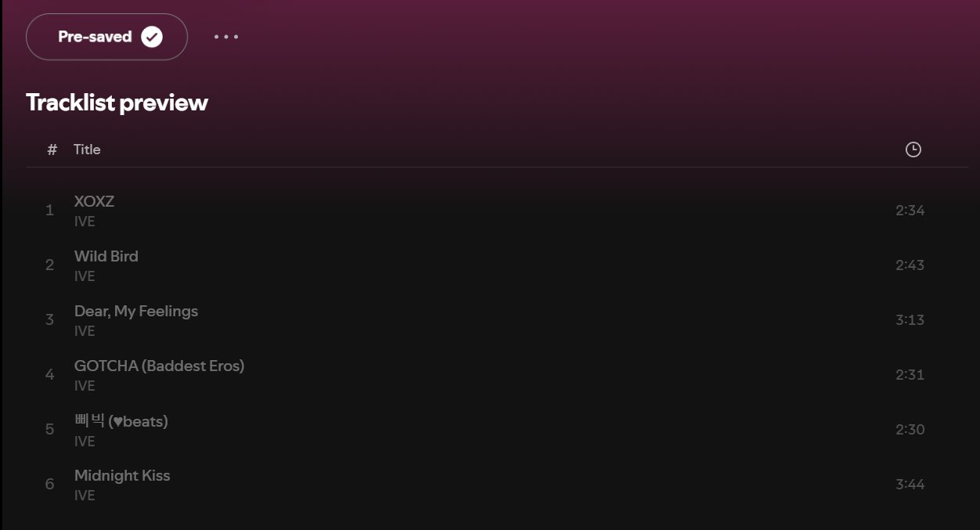Toggle the Pre-saved button off

click(107, 37)
